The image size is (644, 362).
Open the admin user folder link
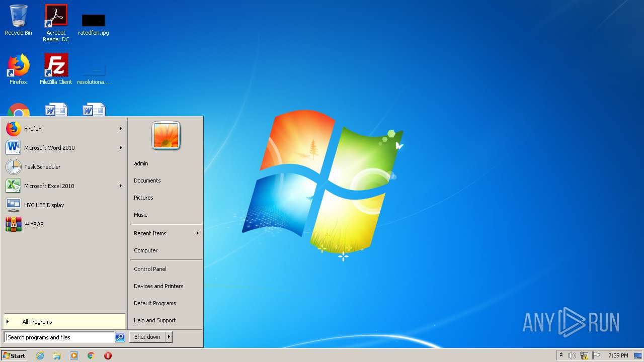pyautogui.click(x=166, y=163)
